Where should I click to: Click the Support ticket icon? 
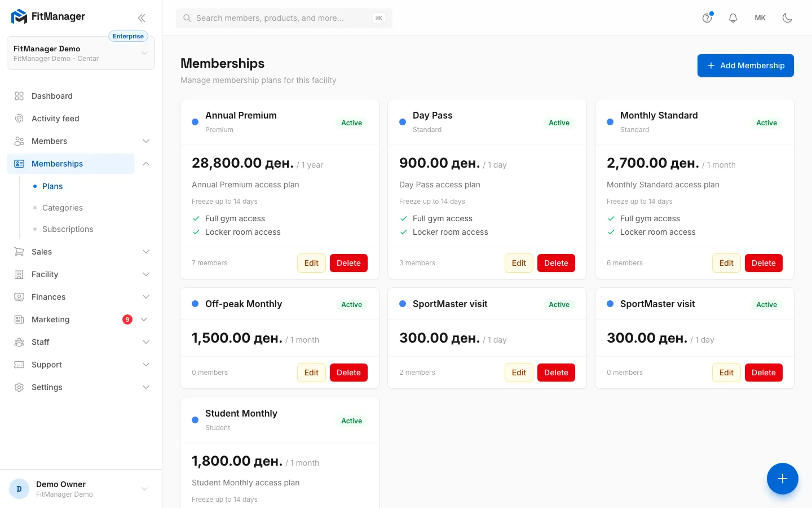tap(19, 365)
